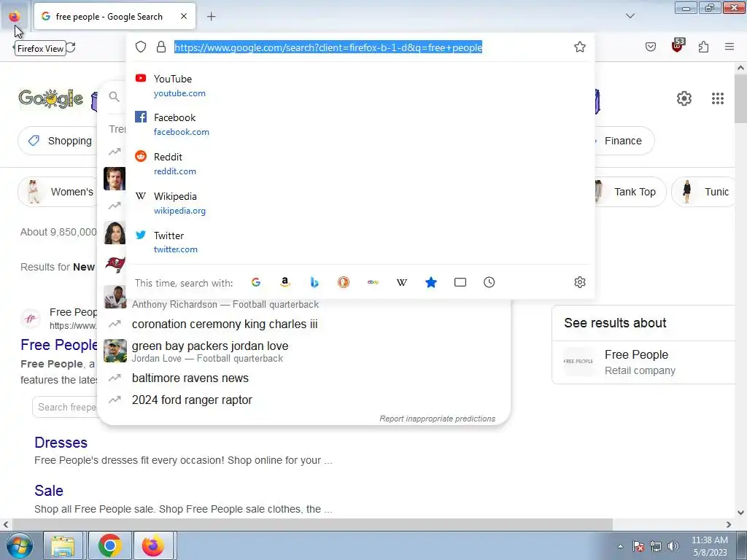Open the network tray icon
747x560 pixels.
(x=656, y=546)
